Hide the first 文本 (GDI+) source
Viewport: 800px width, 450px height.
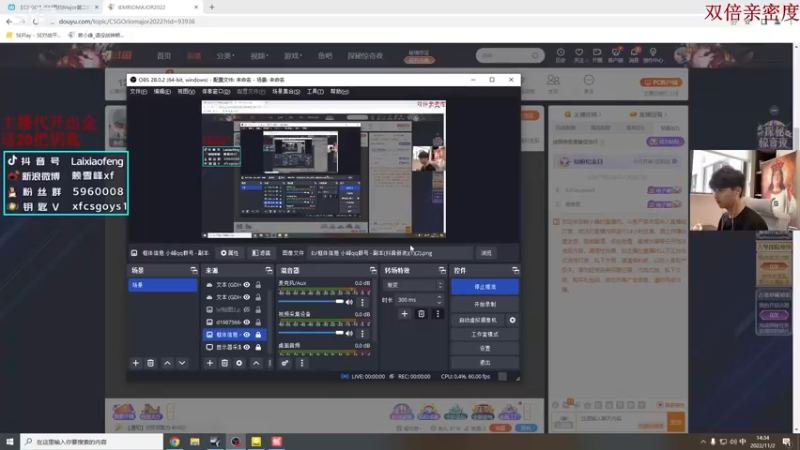tap(247, 285)
